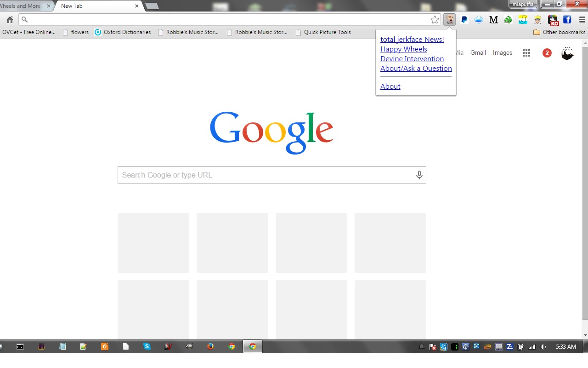
Task: Open the Google apps grid
Action: point(526,53)
